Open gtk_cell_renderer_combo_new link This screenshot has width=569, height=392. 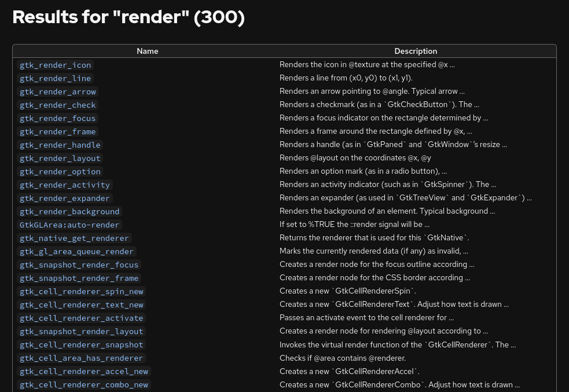(x=84, y=384)
